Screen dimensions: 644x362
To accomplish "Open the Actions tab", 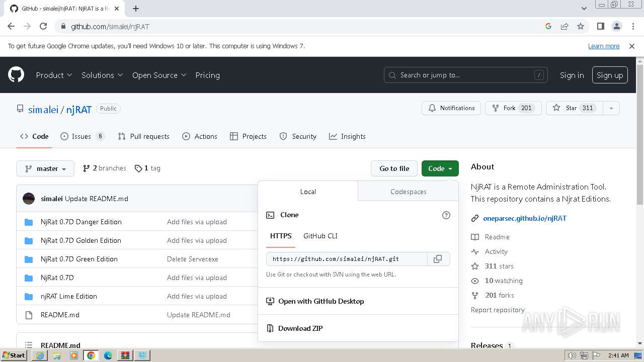I will [200, 136].
